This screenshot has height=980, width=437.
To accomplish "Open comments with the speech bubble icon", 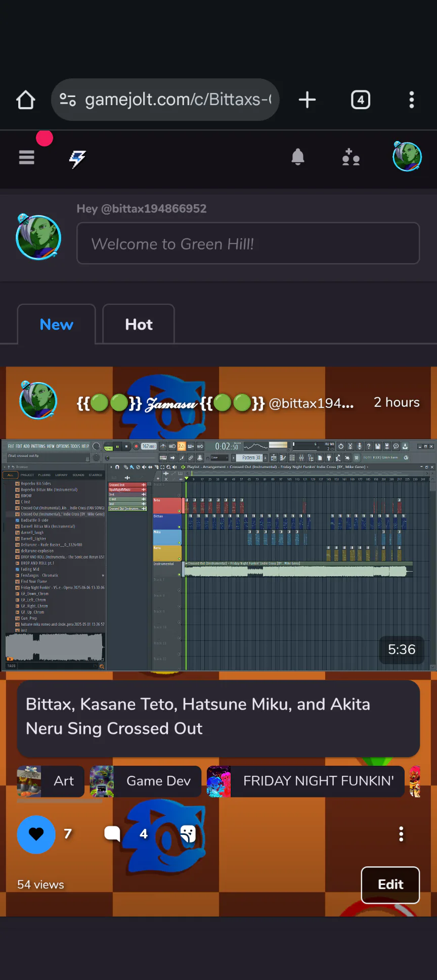I will pos(112,834).
